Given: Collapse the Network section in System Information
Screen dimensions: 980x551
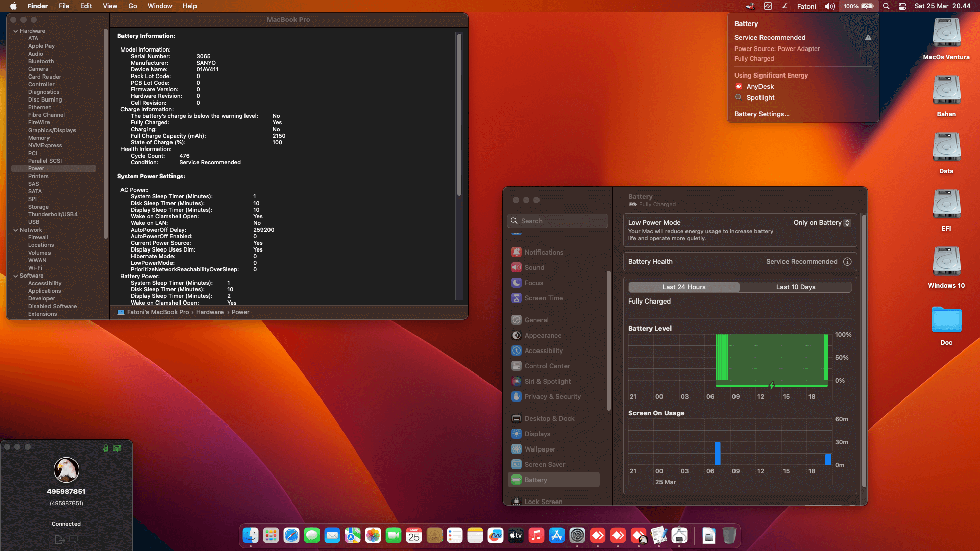Looking at the screenshot, I should [17, 230].
